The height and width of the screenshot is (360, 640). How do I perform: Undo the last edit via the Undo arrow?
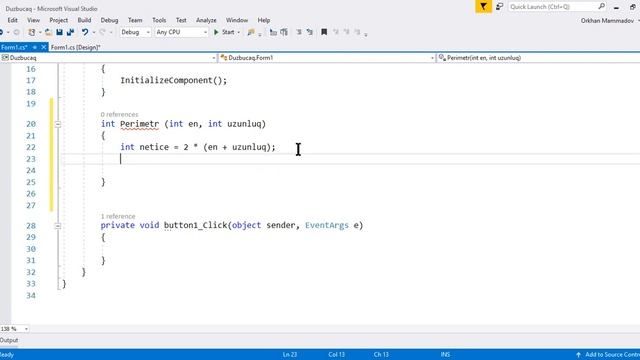coord(84,32)
